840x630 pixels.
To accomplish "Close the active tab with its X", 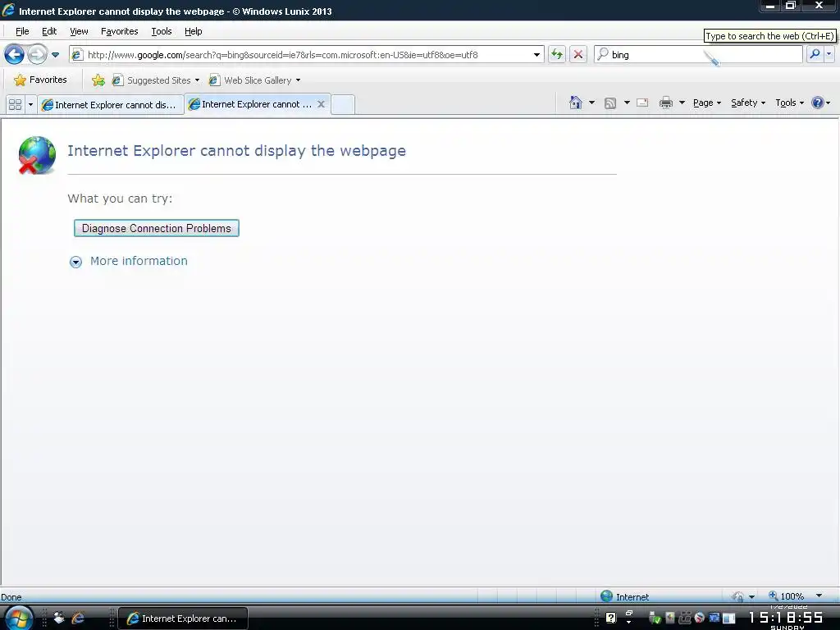I will (321, 104).
